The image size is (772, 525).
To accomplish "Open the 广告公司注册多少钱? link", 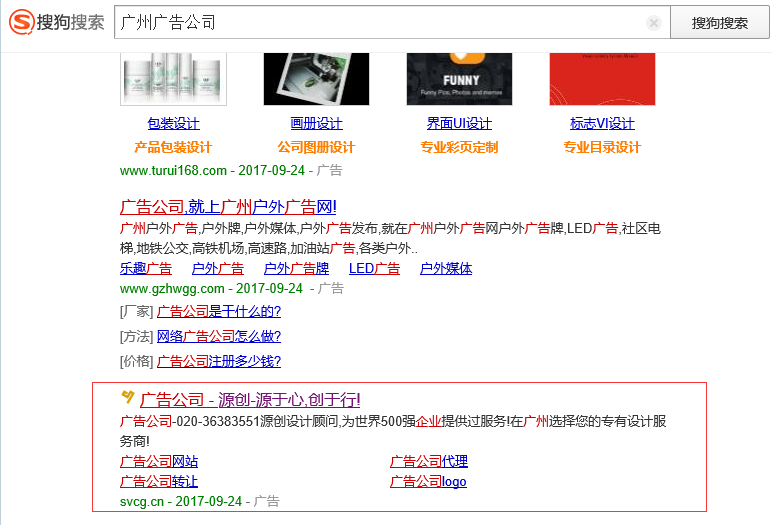I will click(x=219, y=361).
